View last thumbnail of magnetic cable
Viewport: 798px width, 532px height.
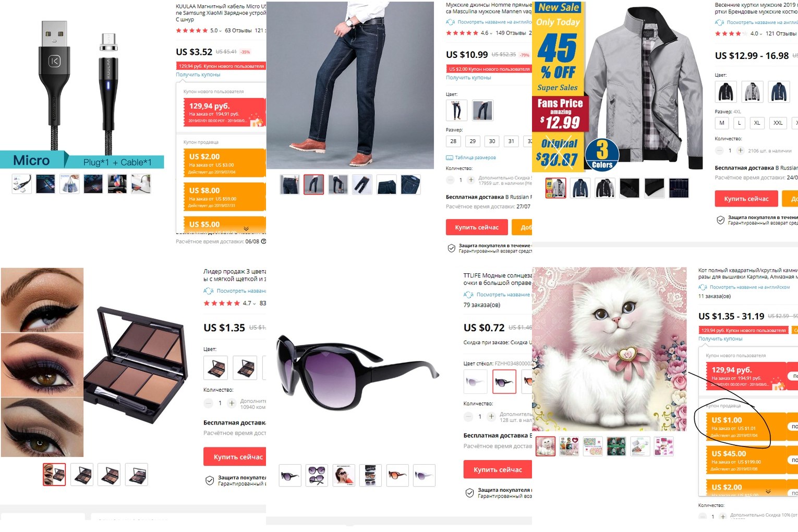point(141,184)
